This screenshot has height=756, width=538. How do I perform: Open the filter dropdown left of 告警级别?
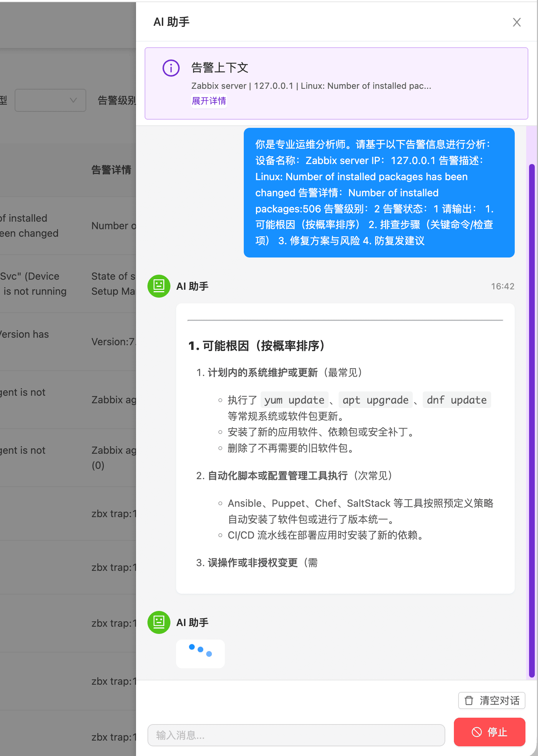click(50, 100)
